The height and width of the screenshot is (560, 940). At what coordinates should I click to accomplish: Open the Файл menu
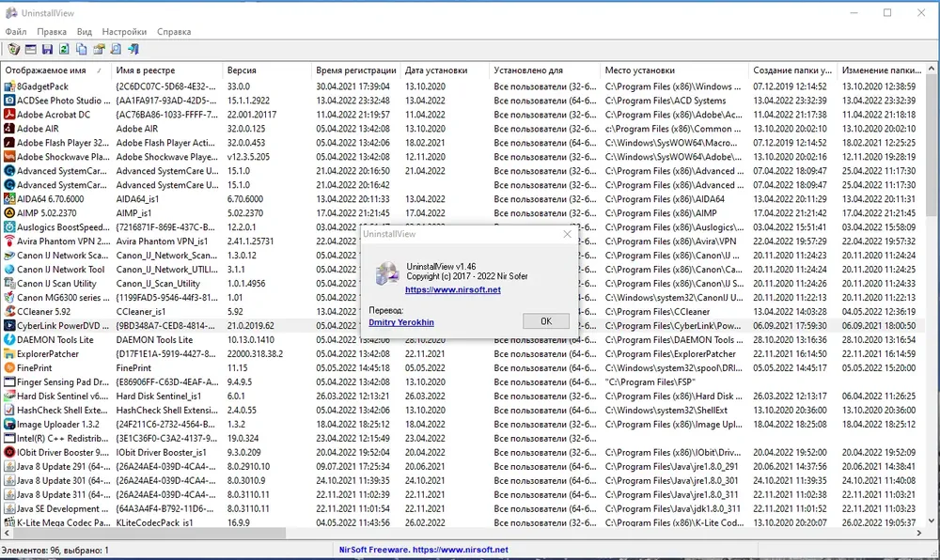16,32
